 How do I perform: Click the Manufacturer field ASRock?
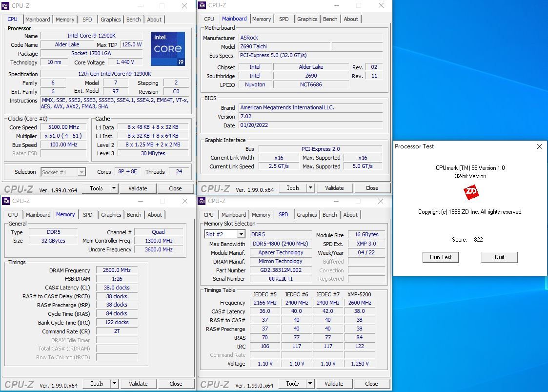[x=311, y=38]
